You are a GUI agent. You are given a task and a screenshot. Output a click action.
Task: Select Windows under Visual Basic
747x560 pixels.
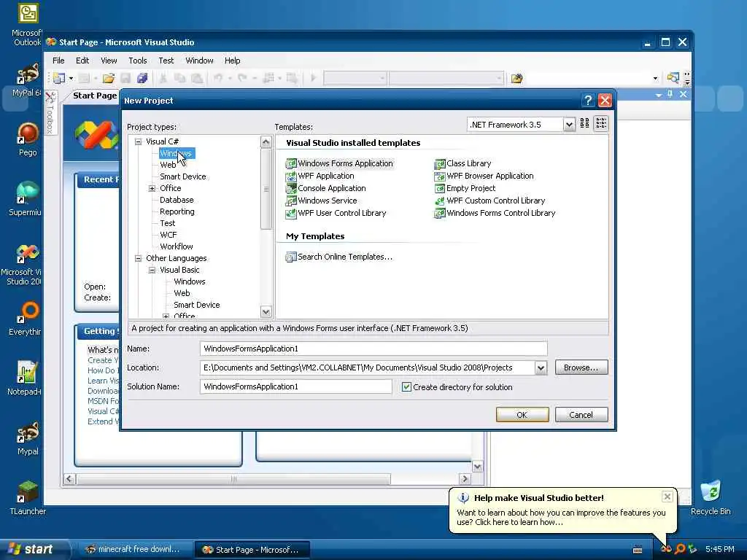click(190, 281)
